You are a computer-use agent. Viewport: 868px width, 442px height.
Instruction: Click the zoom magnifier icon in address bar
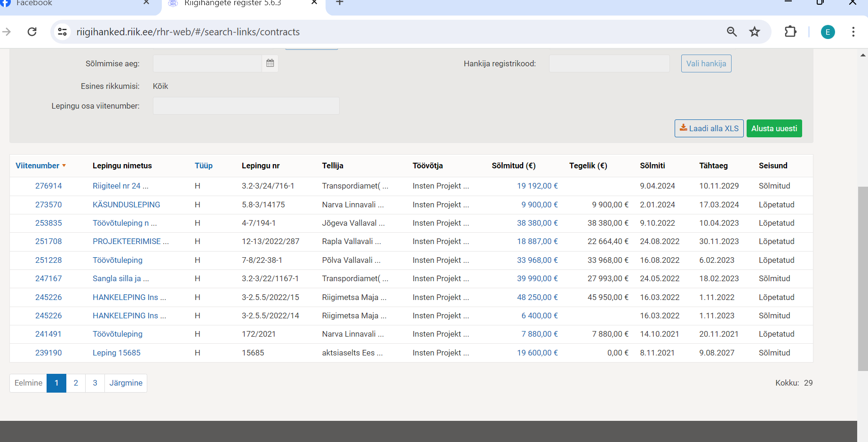point(732,32)
